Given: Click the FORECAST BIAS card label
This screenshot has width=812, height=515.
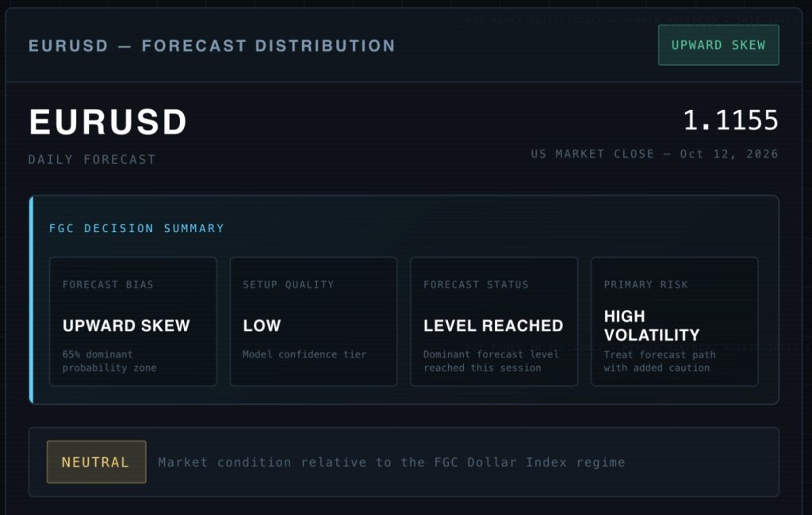Looking at the screenshot, I should (108, 284).
